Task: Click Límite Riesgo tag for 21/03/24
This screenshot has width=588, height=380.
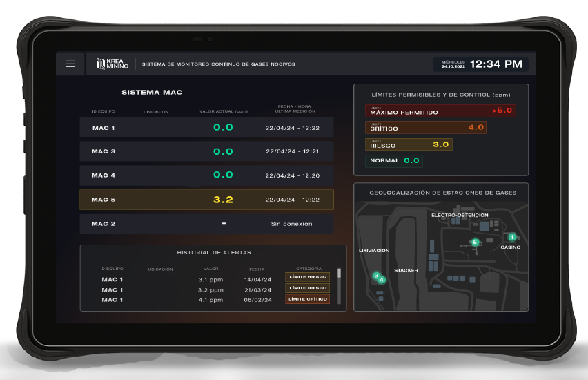Action: tap(308, 288)
